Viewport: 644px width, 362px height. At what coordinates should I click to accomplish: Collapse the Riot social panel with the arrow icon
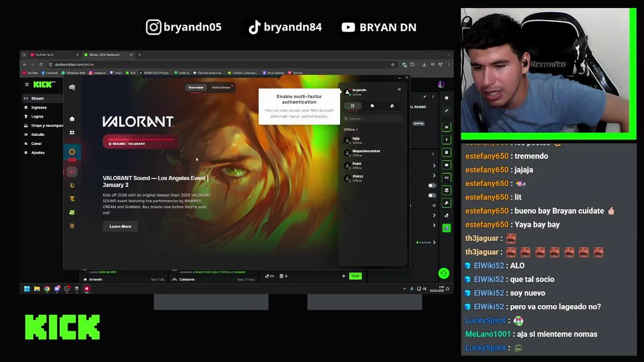(399, 89)
